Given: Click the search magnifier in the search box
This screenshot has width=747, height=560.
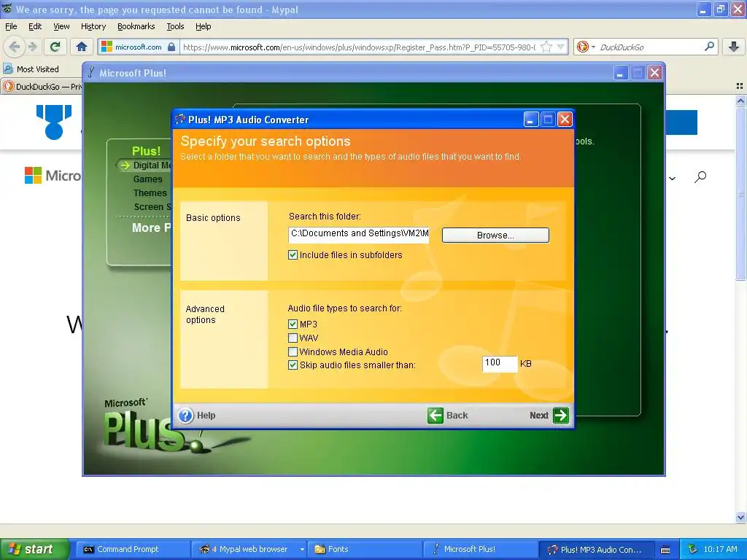Looking at the screenshot, I should 709,47.
